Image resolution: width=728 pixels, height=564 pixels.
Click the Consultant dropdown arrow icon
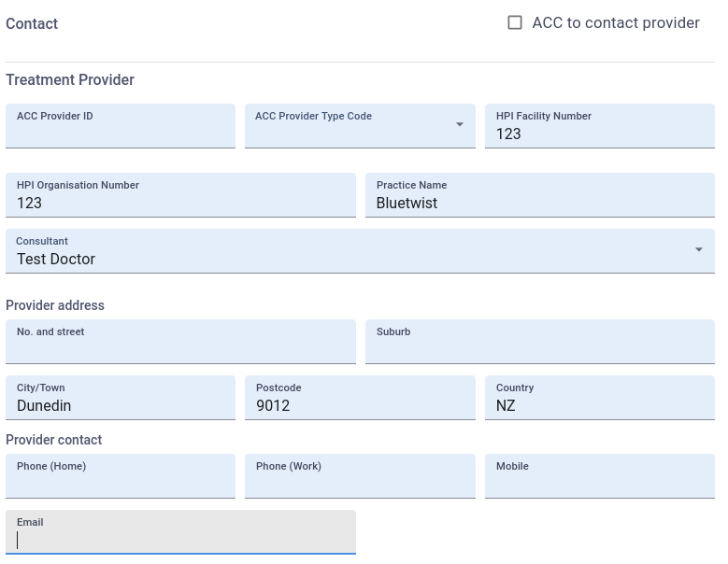click(x=698, y=250)
